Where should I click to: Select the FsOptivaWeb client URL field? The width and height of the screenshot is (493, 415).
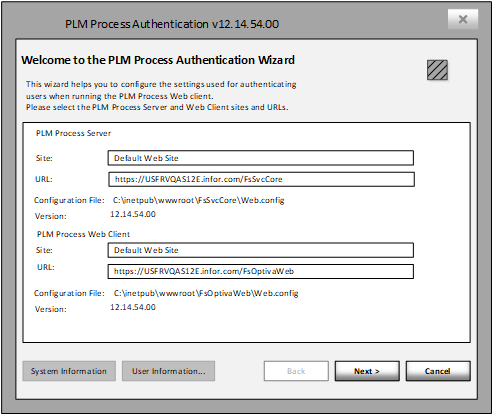click(x=261, y=271)
